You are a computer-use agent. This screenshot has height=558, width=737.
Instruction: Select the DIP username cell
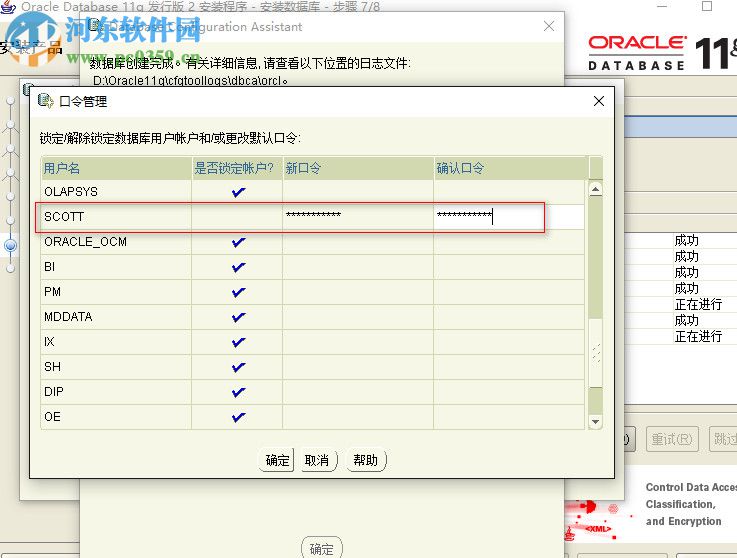(x=116, y=392)
